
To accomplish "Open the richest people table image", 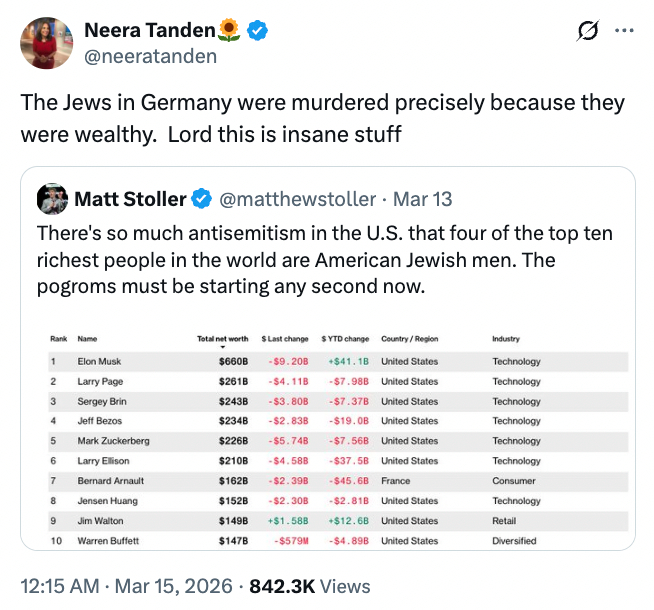I will [x=328, y=440].
